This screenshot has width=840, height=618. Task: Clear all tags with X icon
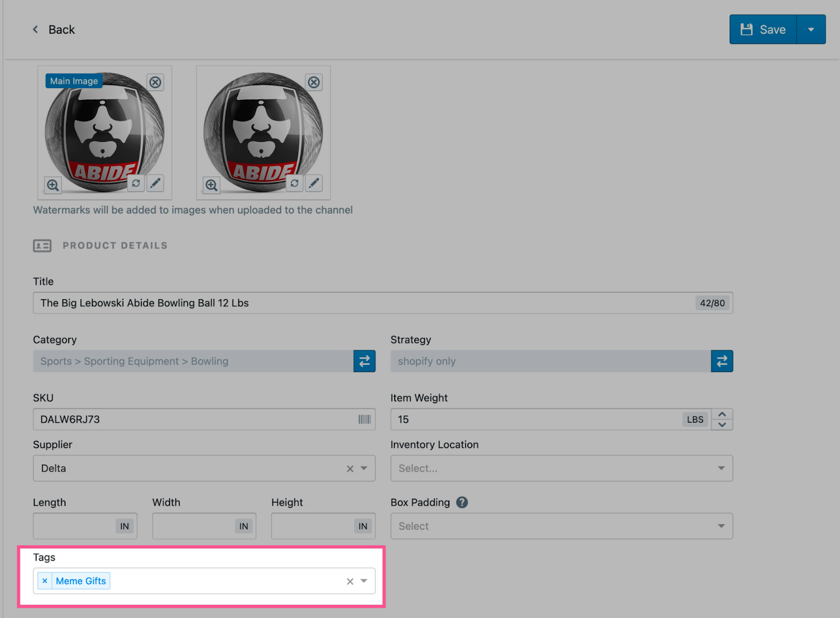click(350, 581)
